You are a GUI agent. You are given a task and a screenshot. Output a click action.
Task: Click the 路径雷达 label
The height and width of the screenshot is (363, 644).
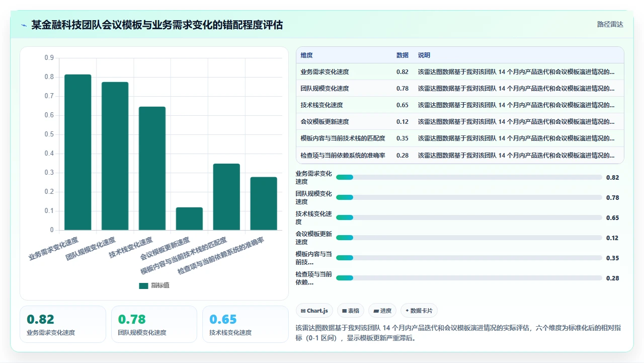(x=610, y=24)
